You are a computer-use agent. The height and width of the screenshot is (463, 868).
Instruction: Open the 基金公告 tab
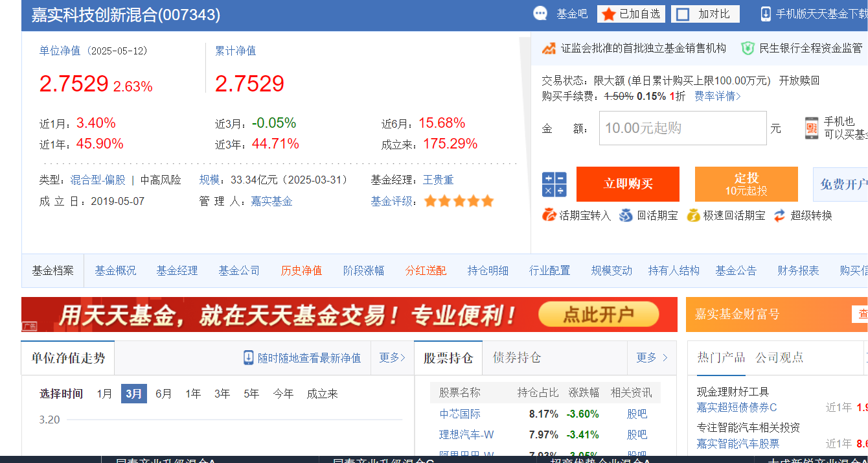tap(736, 270)
